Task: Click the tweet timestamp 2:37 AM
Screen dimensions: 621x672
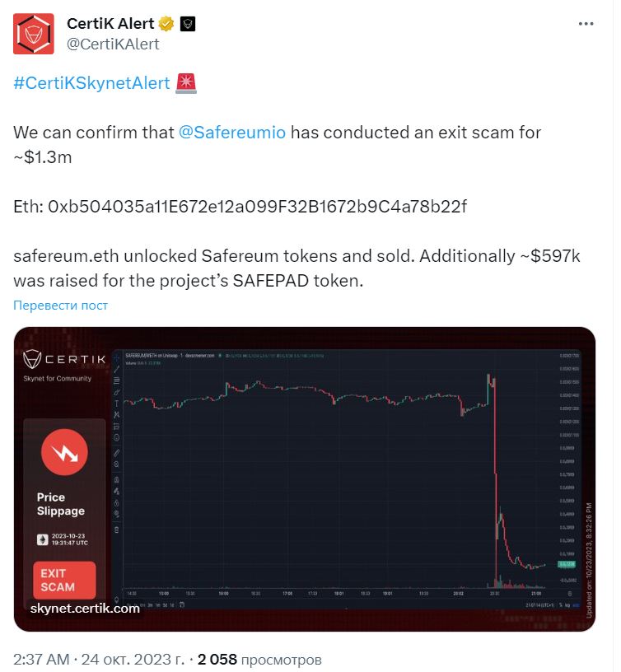Action: 41,660
